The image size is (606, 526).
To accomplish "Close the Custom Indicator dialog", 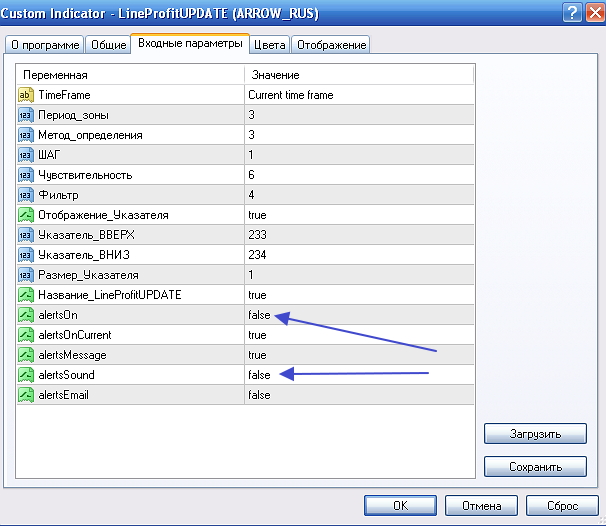I will click(594, 13).
